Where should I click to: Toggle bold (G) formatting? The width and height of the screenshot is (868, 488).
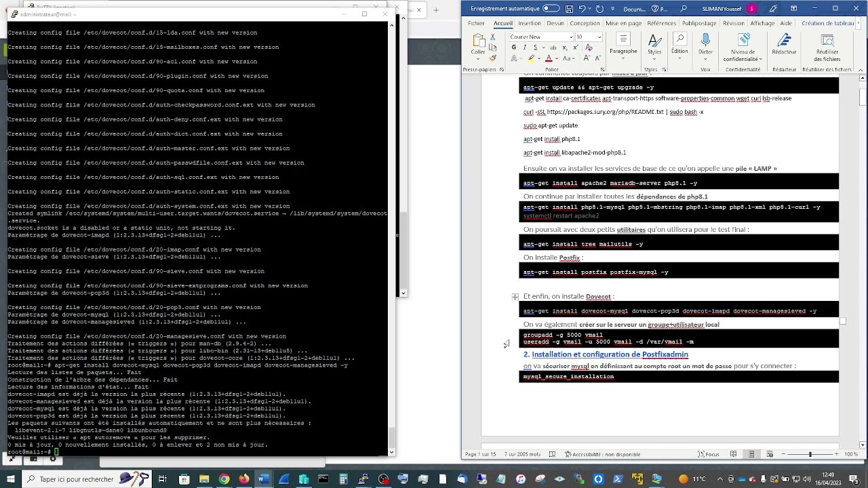tap(514, 47)
